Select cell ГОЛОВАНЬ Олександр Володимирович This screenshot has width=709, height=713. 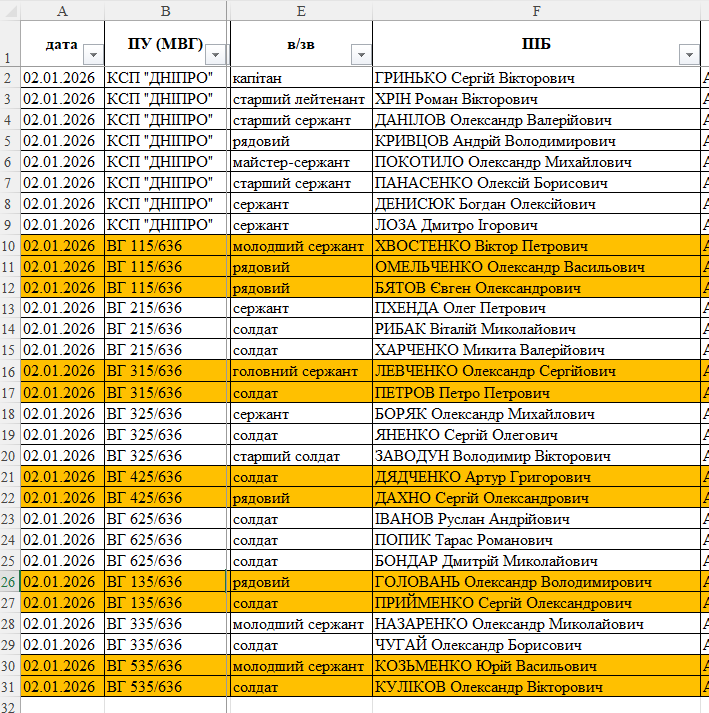536,582
